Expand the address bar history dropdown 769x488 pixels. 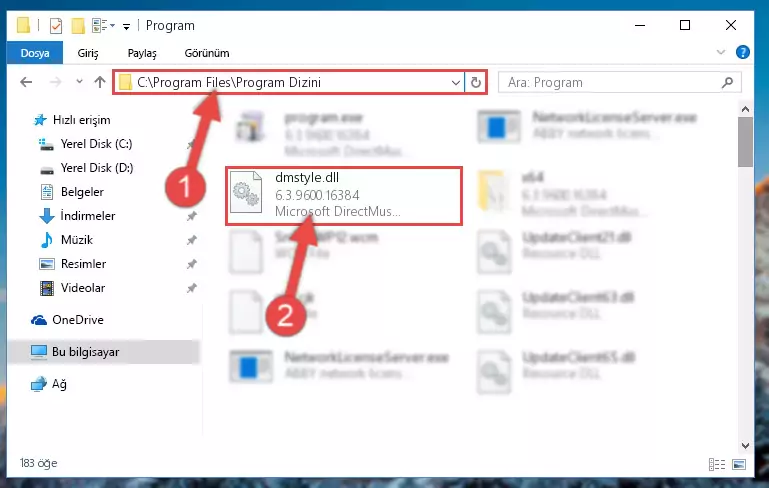[x=456, y=82]
